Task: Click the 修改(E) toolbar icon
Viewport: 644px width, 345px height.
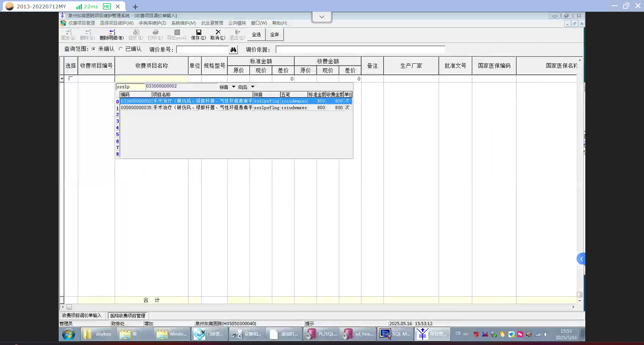Action: tap(136, 32)
